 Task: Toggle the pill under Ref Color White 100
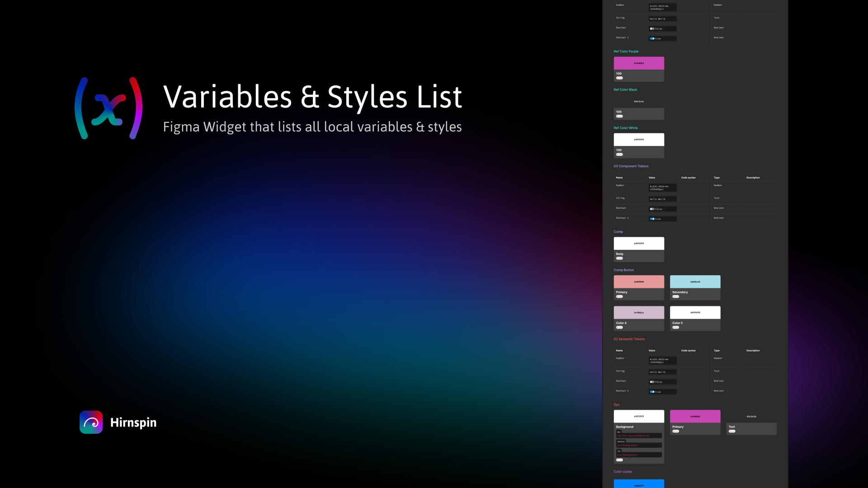619,155
